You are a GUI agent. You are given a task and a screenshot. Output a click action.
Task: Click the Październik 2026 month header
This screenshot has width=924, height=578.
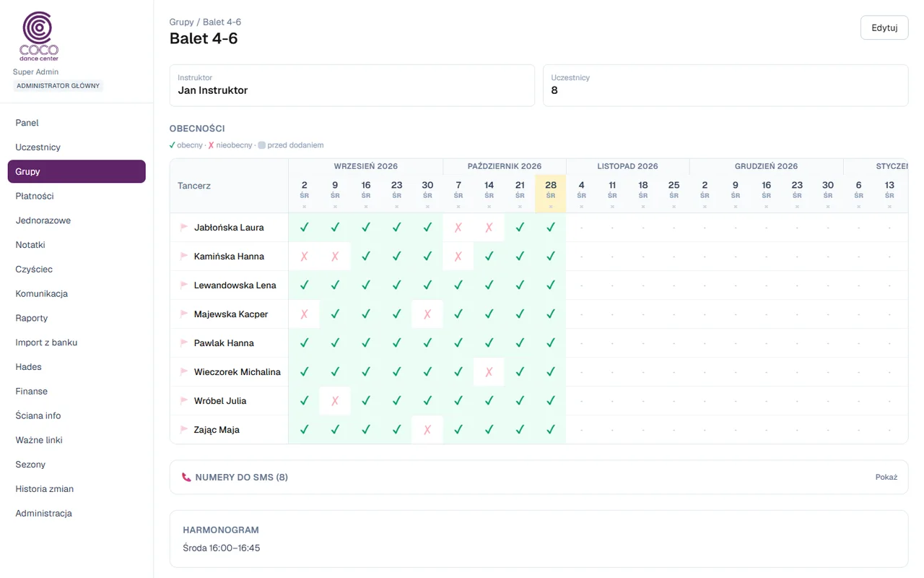pyautogui.click(x=505, y=166)
